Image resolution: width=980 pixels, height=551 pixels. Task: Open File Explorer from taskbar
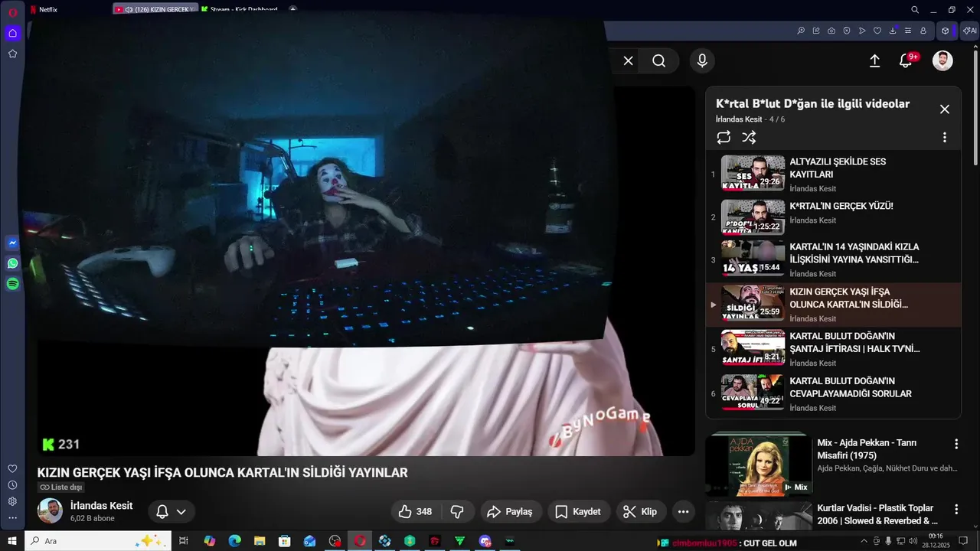click(260, 541)
